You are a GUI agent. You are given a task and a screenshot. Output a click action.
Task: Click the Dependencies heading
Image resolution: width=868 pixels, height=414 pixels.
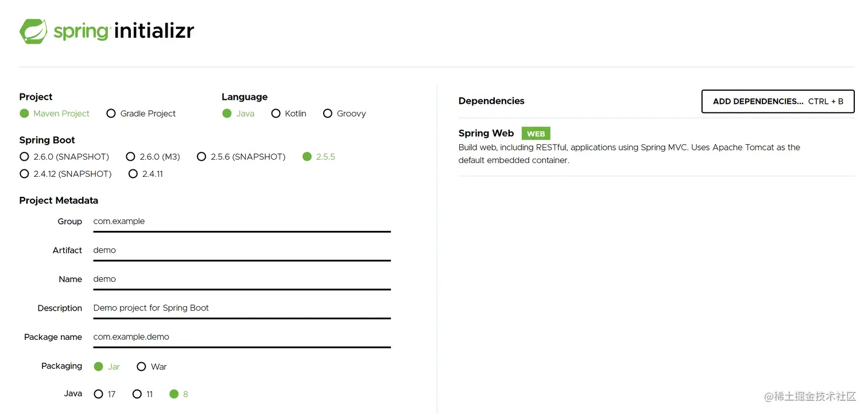tap(491, 101)
